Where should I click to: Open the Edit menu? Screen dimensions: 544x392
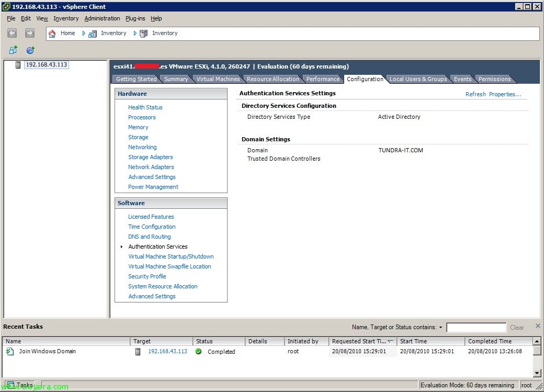(26, 18)
